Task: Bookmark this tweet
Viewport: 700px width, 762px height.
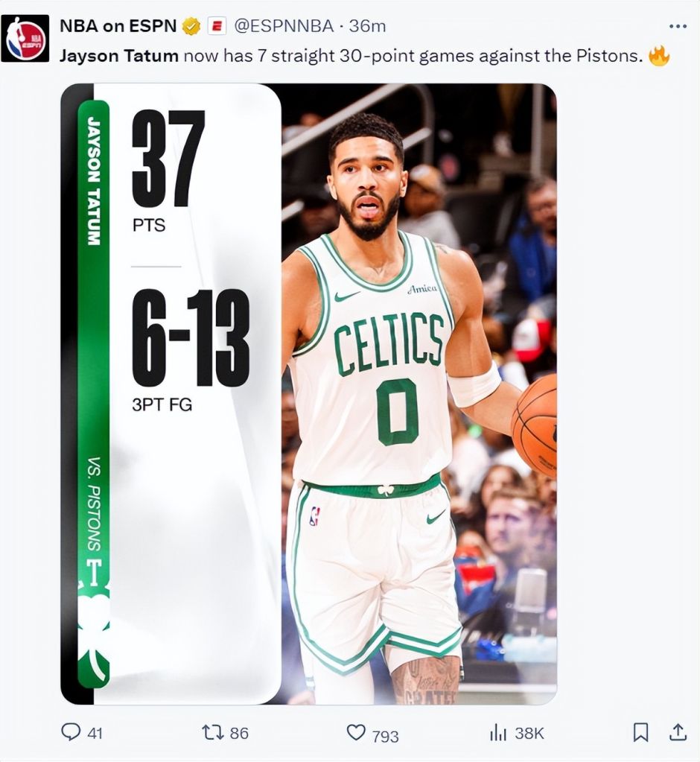Action: 640,732
